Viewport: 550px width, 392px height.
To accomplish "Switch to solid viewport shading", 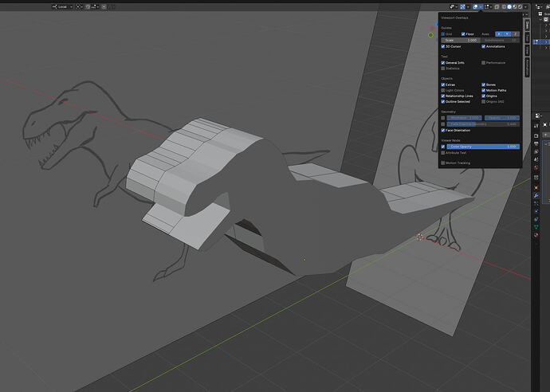I will coord(509,6).
